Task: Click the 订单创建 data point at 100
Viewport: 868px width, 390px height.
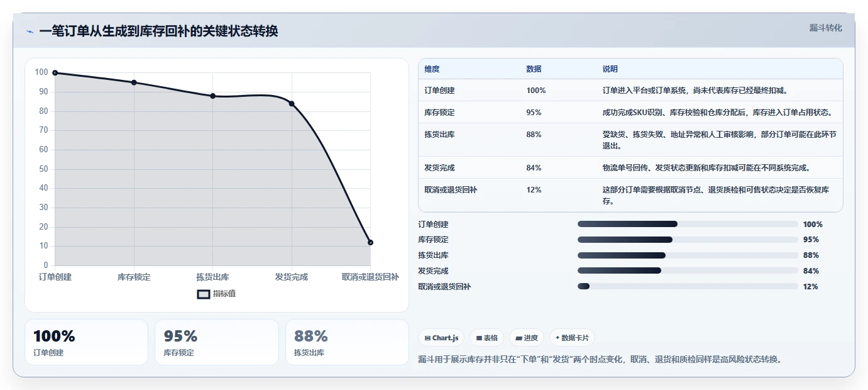Action: click(x=55, y=73)
